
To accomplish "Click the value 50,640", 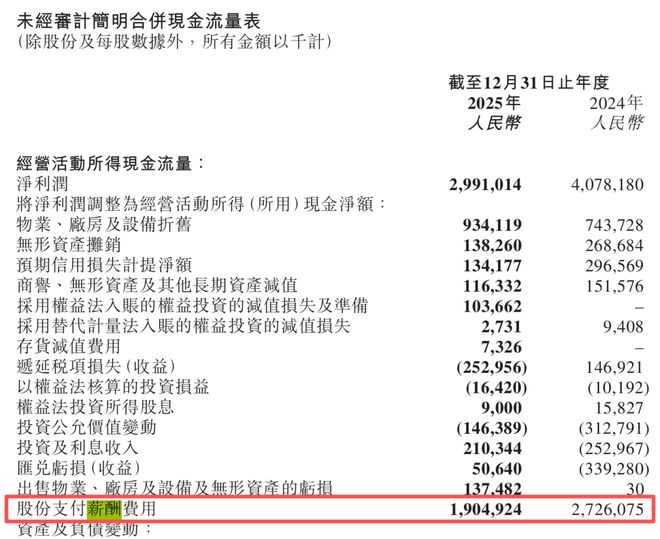I will tap(497, 469).
